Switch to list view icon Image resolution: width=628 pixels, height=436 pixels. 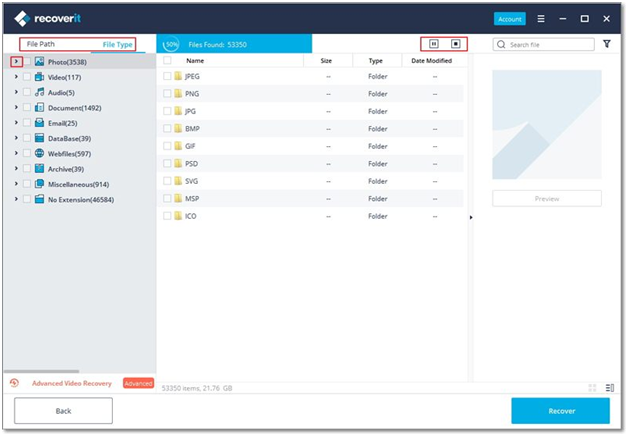pyautogui.click(x=610, y=387)
